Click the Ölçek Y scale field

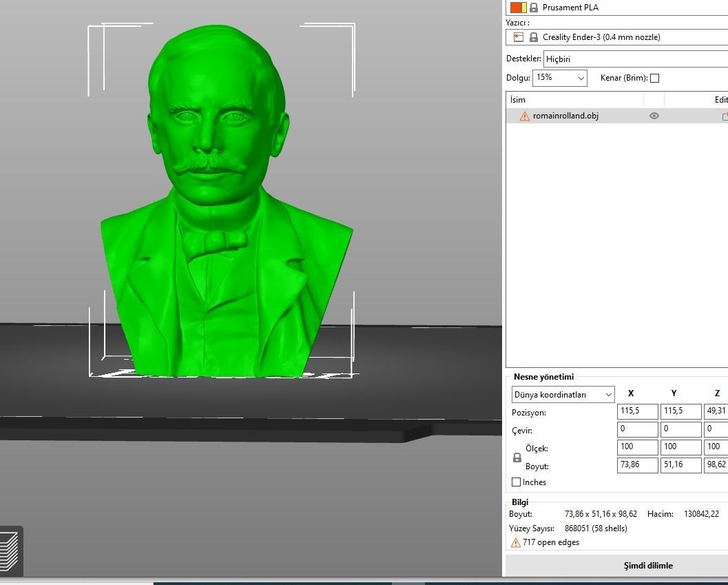pos(680,447)
